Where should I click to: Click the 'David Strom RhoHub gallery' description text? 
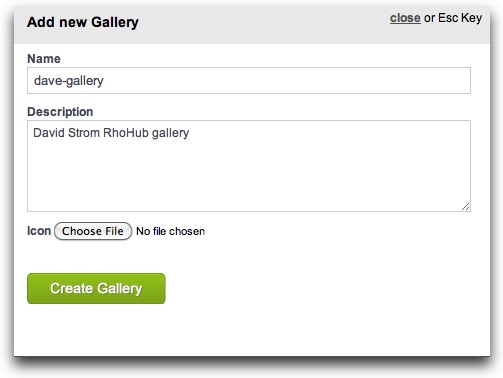click(x=111, y=133)
